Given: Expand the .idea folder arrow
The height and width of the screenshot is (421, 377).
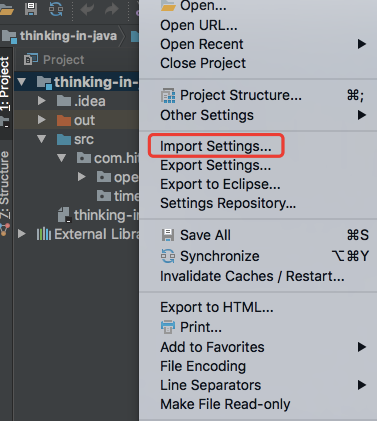Looking at the screenshot, I should [42, 101].
